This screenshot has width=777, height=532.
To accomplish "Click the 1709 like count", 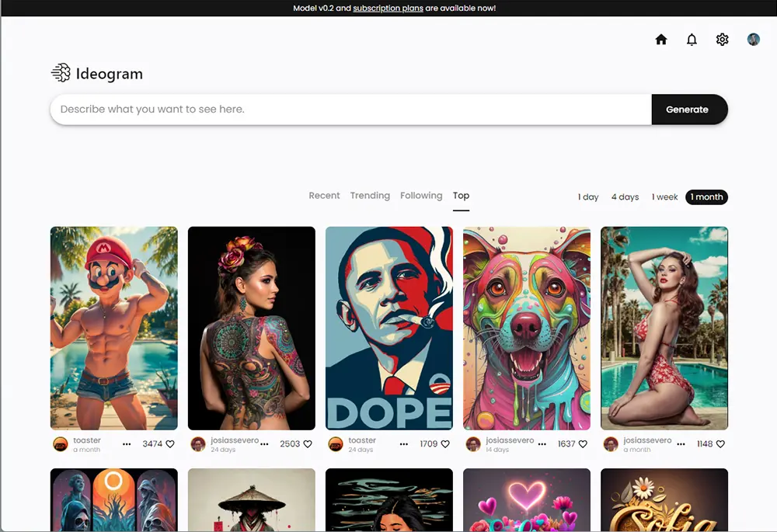I will tap(429, 443).
